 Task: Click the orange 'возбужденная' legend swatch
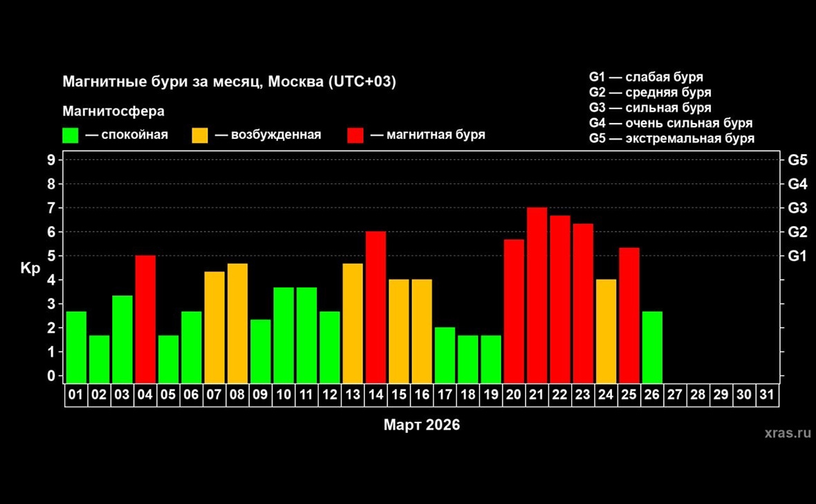click(x=199, y=135)
